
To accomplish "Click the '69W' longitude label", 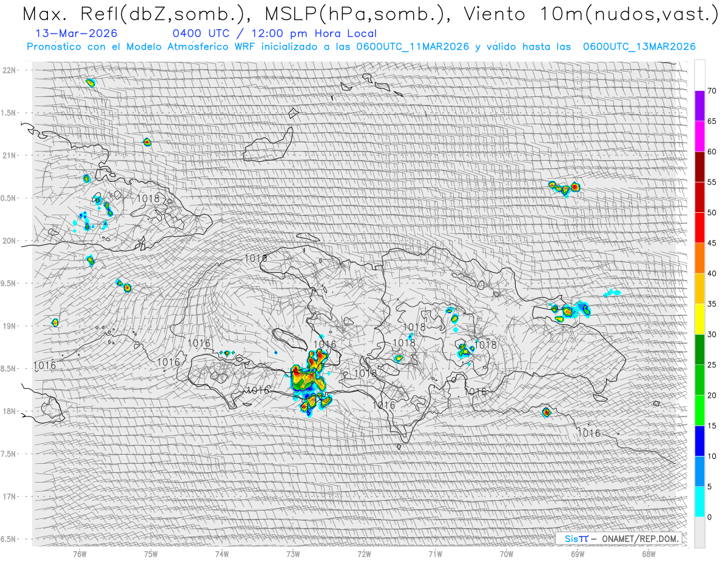I will point(578,555).
